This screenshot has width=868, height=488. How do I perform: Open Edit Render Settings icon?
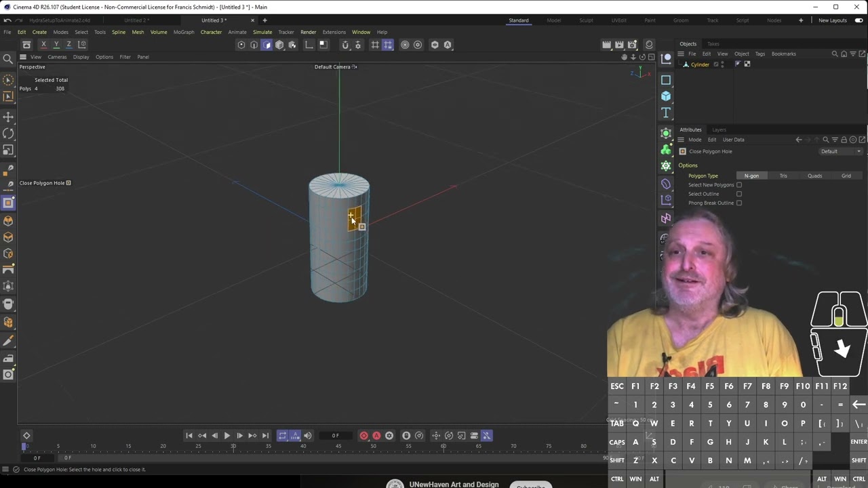pyautogui.click(x=633, y=45)
